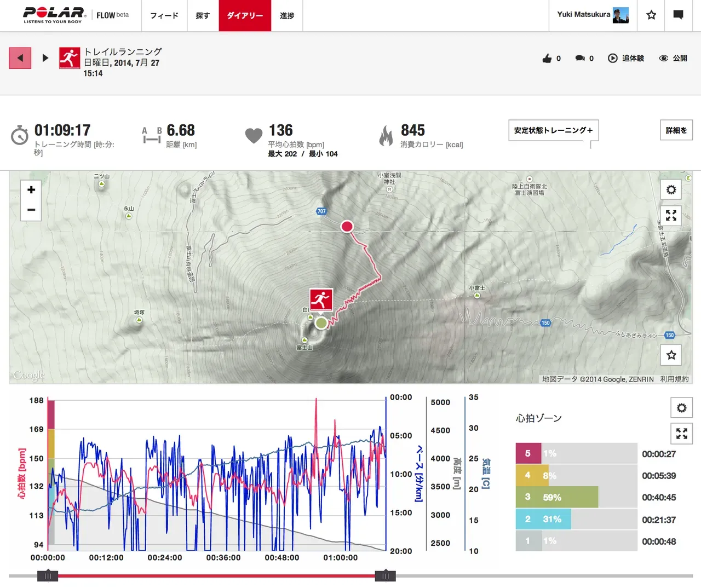Click the left timeline range slider handle
The height and width of the screenshot is (588, 701).
click(x=48, y=575)
